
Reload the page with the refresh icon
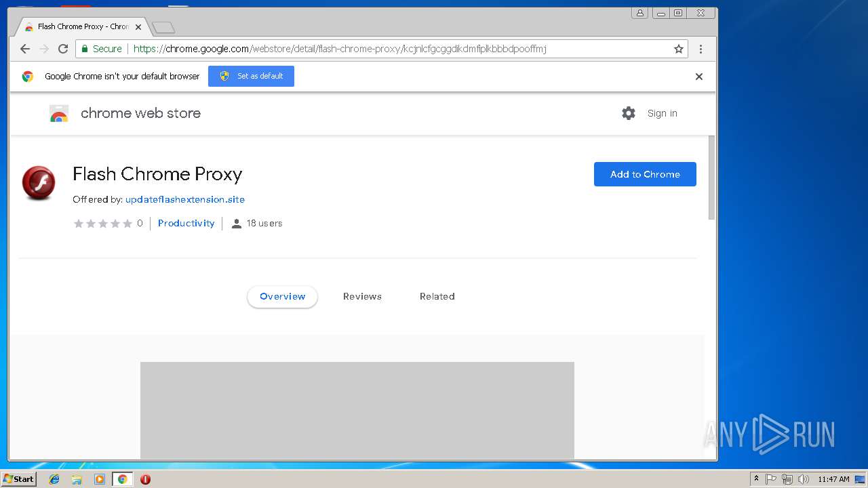pyautogui.click(x=63, y=49)
